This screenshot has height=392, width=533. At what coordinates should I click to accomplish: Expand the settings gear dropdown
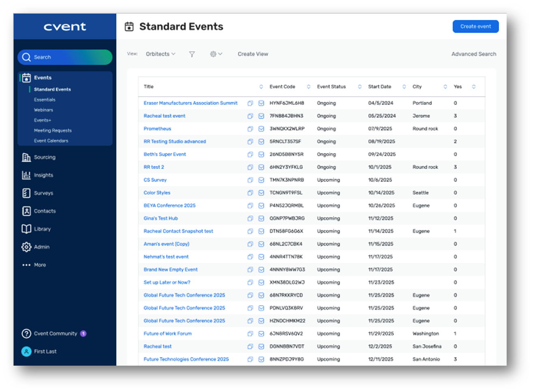click(x=216, y=54)
